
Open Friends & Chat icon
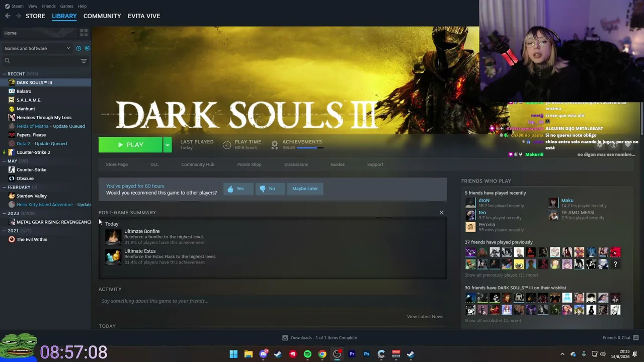[636, 338]
